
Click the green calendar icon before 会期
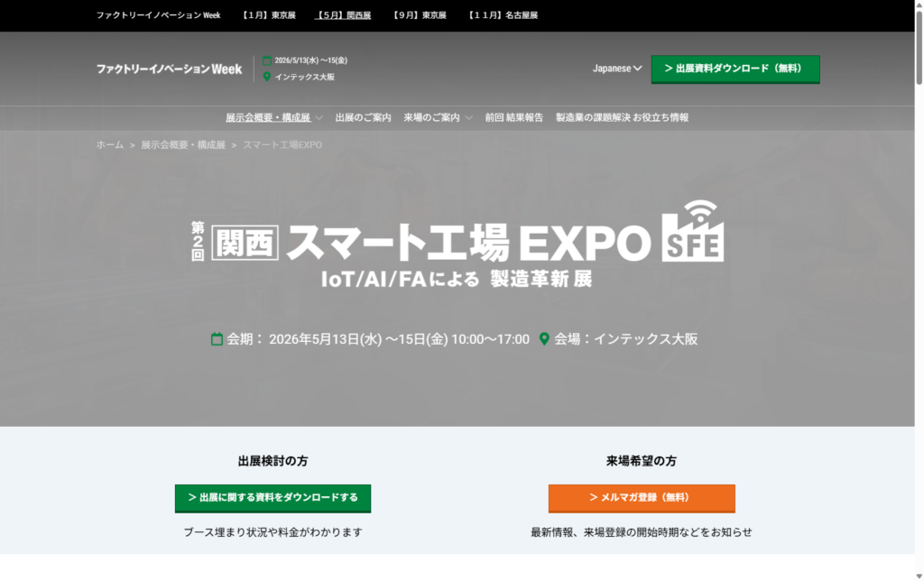pos(217,339)
